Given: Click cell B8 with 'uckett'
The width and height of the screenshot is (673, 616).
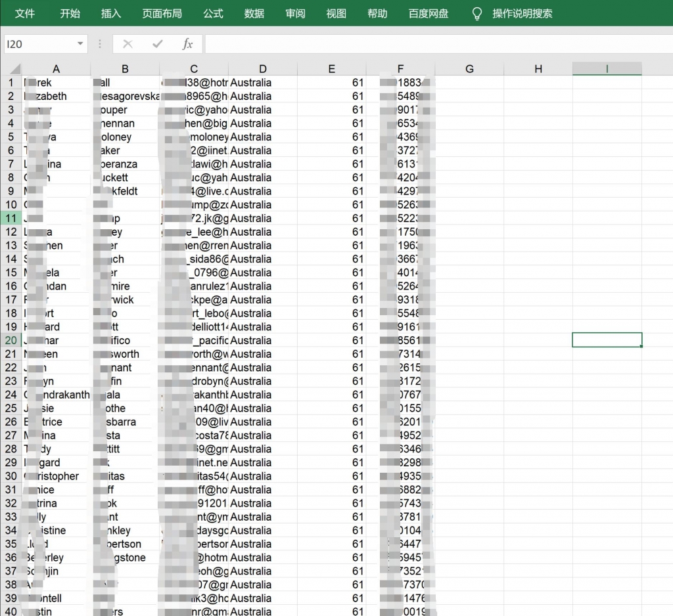Looking at the screenshot, I should click(x=125, y=177).
